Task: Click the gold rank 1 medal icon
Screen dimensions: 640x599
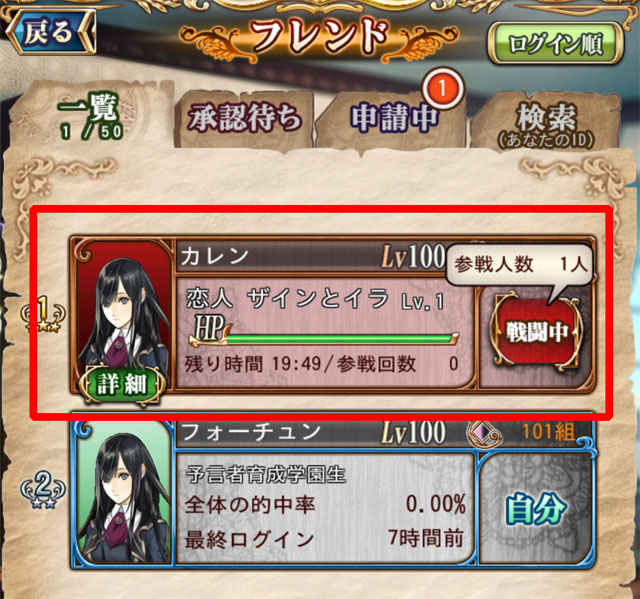Action: (43, 314)
